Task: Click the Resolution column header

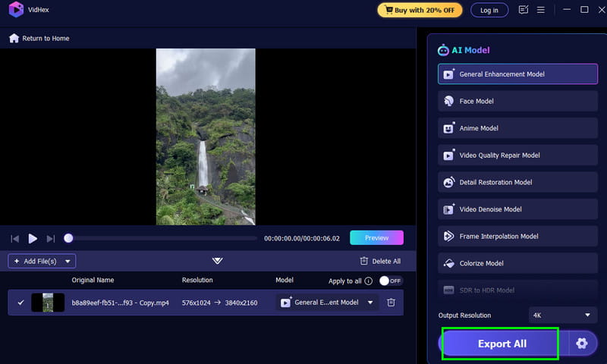Action: point(197,280)
